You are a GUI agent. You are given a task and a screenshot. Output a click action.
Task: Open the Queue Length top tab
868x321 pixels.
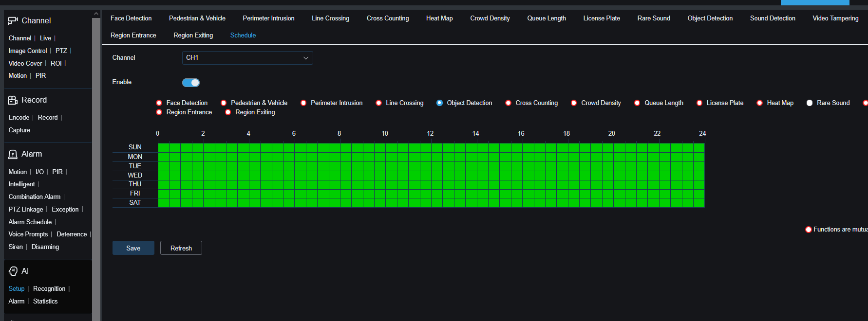pyautogui.click(x=547, y=18)
